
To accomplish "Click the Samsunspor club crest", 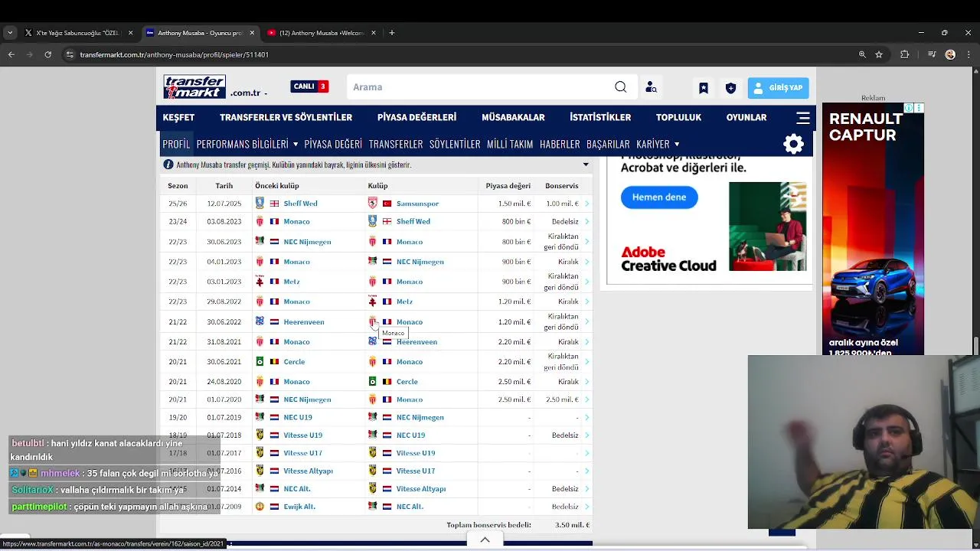I will pos(373,203).
